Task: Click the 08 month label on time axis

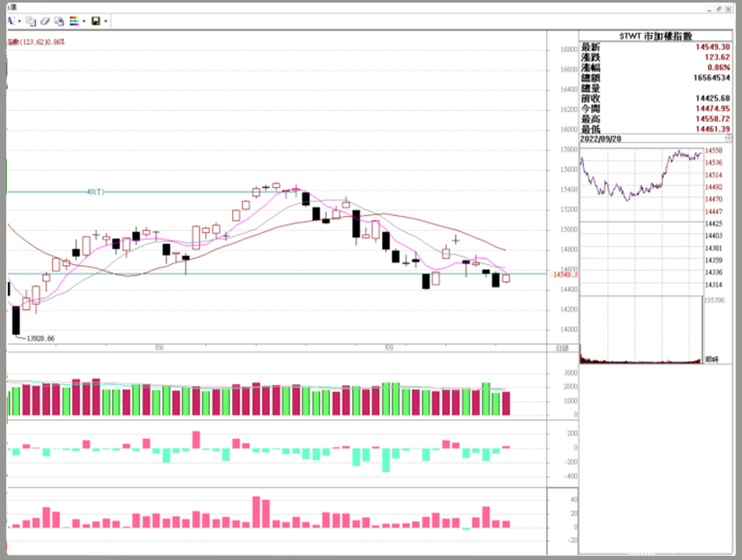Action: [x=159, y=347]
